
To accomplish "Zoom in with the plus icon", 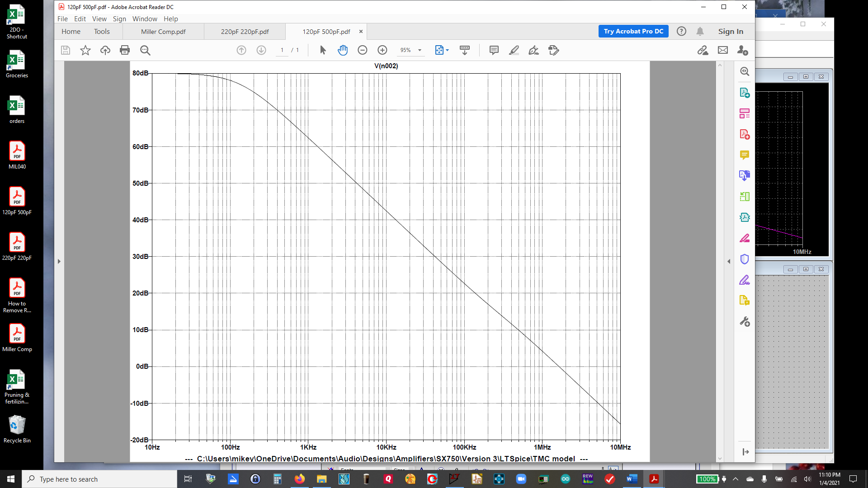I will click(x=382, y=50).
